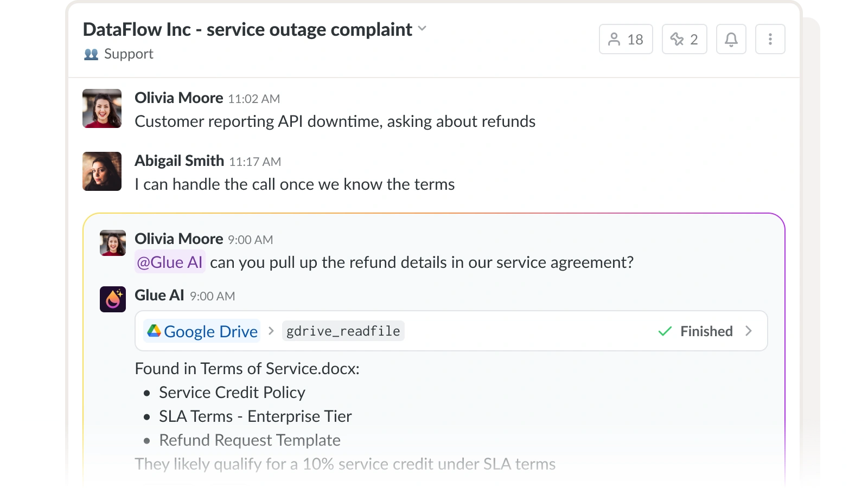Select the gdrive_readfile tool label
This screenshot has width=868, height=488.
pos(343,331)
